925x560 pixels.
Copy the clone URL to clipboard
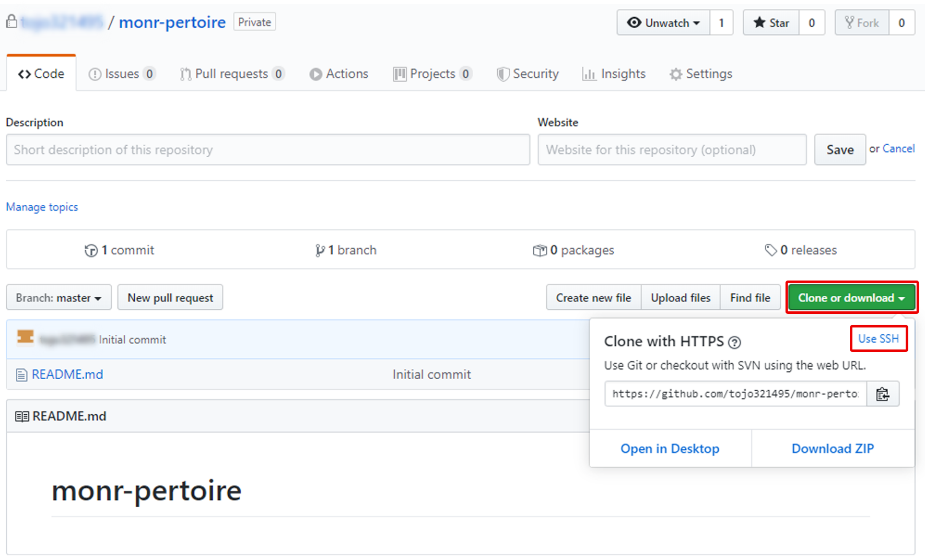tap(882, 394)
